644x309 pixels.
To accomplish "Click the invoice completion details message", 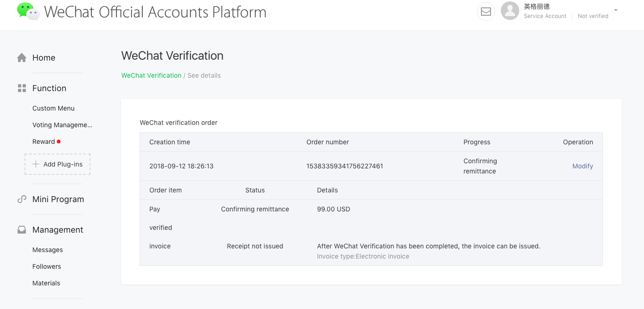I will [429, 246].
